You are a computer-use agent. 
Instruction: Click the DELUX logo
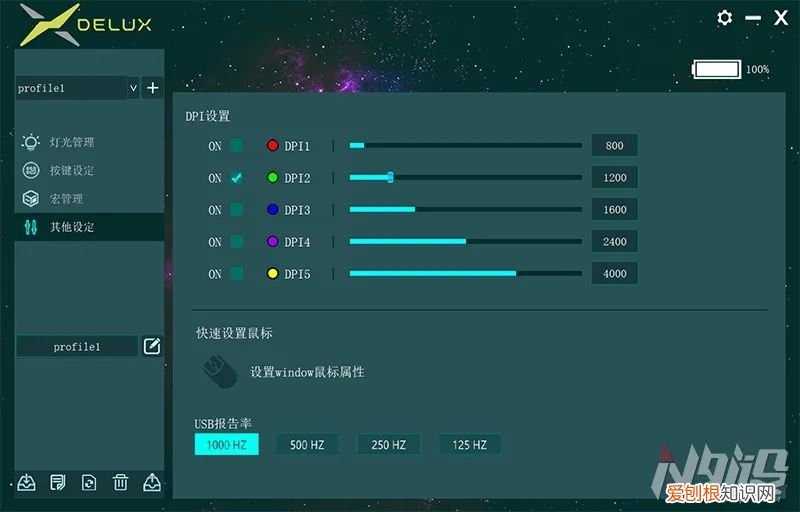point(85,24)
